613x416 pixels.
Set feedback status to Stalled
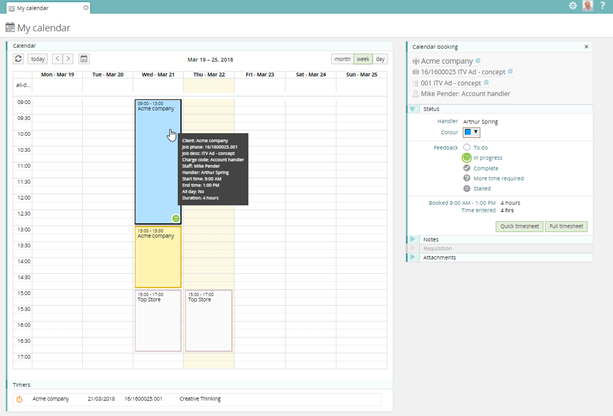click(466, 188)
